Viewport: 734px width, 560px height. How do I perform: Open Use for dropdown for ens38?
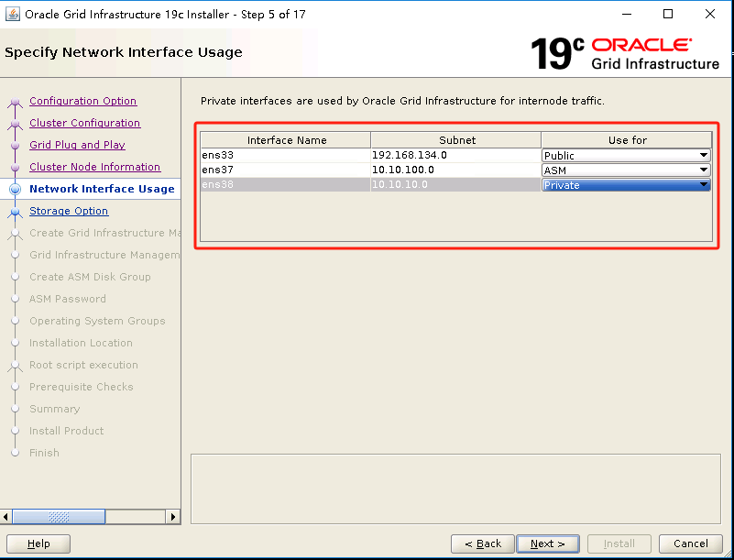626,185
